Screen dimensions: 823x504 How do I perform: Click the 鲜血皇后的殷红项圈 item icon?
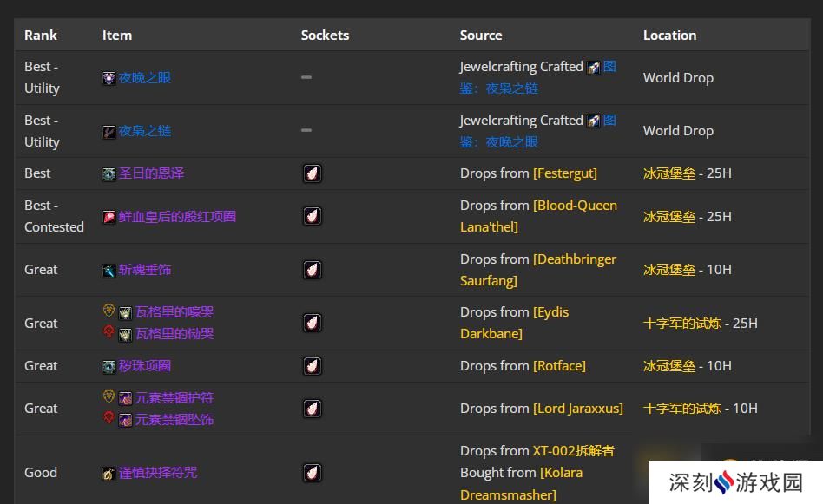pos(109,217)
